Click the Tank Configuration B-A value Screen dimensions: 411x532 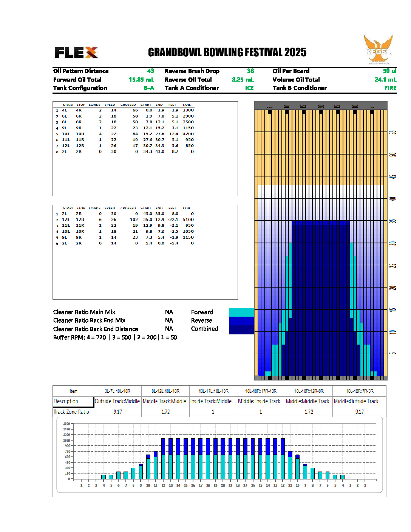click(149, 88)
